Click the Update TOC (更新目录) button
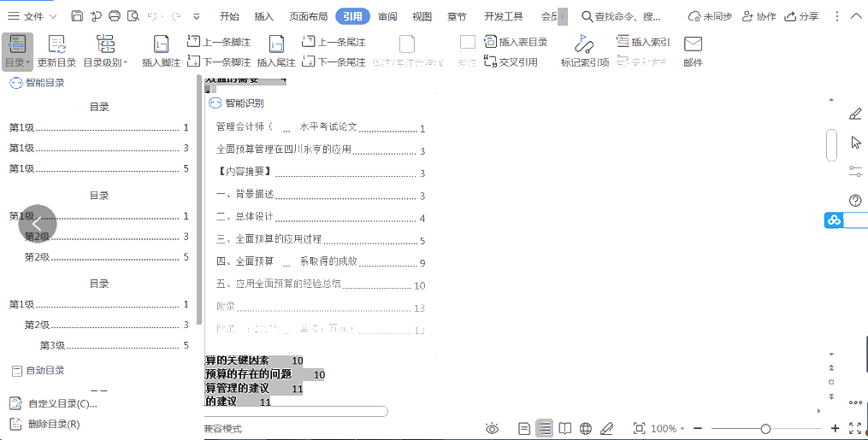Screen dimensions: 868x440 [x=56, y=51]
